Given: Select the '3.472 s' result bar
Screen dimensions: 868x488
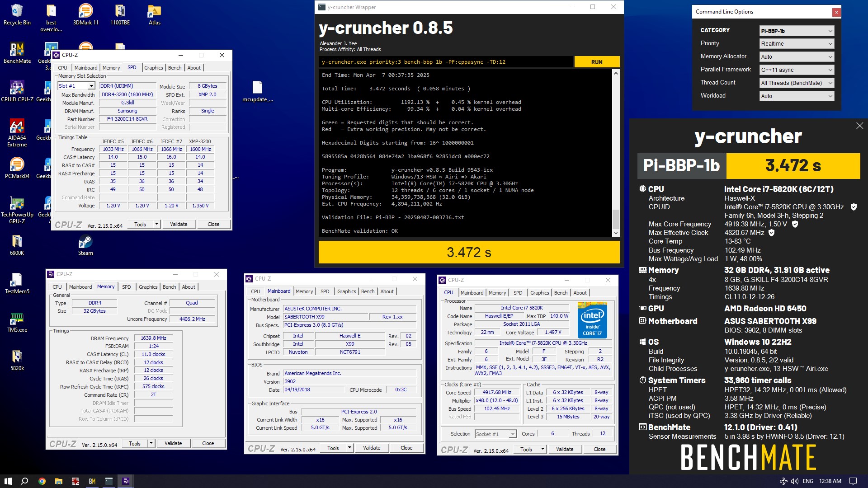Looking at the screenshot, I should pos(469,252).
